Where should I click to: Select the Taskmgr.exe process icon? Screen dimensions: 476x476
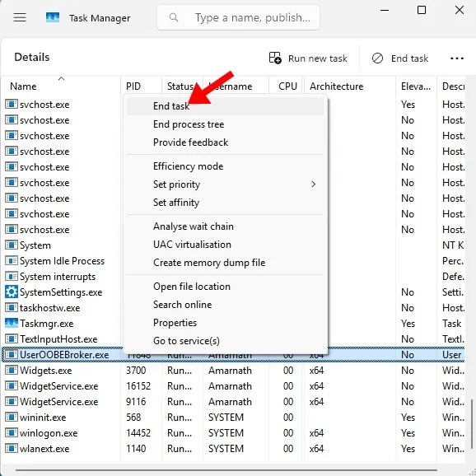point(12,324)
